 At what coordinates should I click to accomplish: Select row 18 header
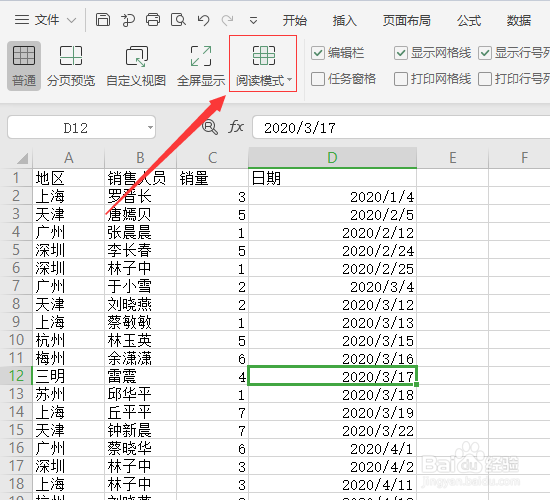point(16,484)
